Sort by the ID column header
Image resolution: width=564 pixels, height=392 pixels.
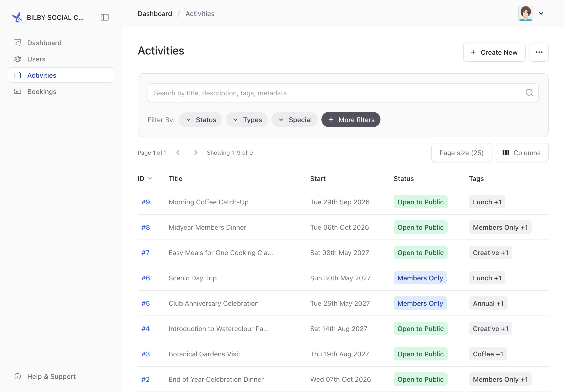coord(145,179)
